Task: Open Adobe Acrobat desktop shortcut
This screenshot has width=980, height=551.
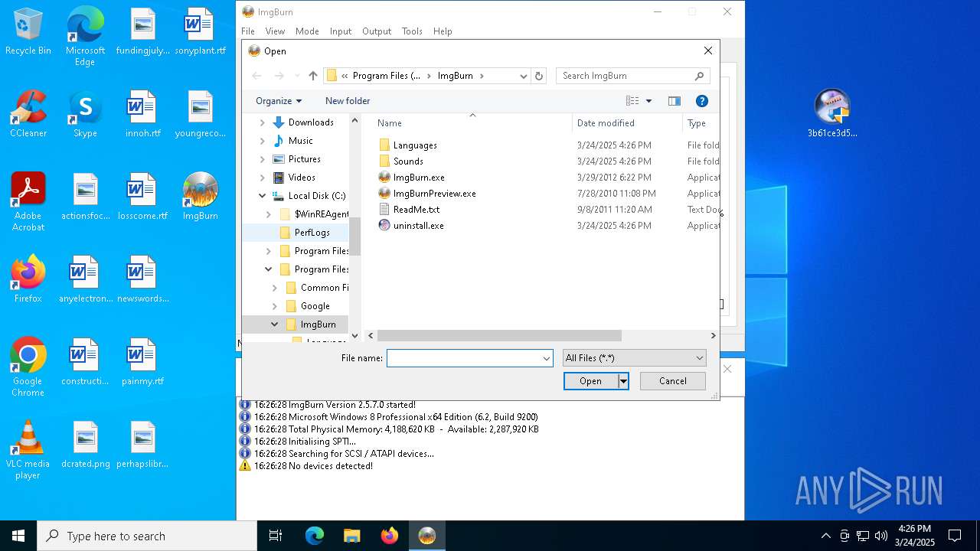Action: [28, 201]
